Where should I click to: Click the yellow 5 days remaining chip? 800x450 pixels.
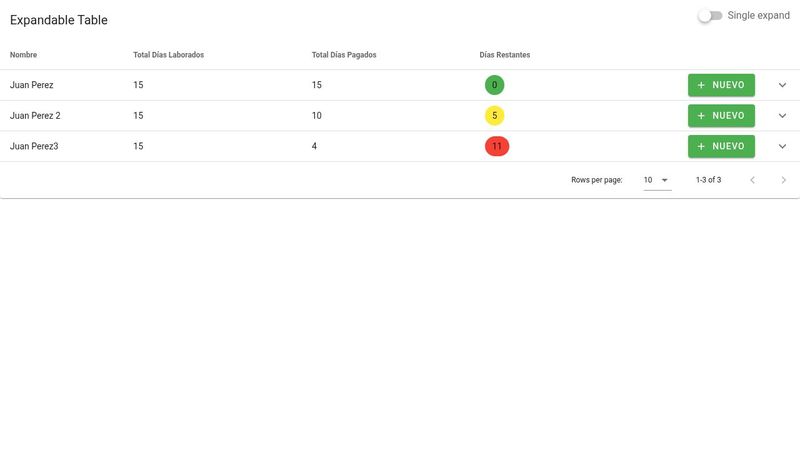[x=494, y=116]
